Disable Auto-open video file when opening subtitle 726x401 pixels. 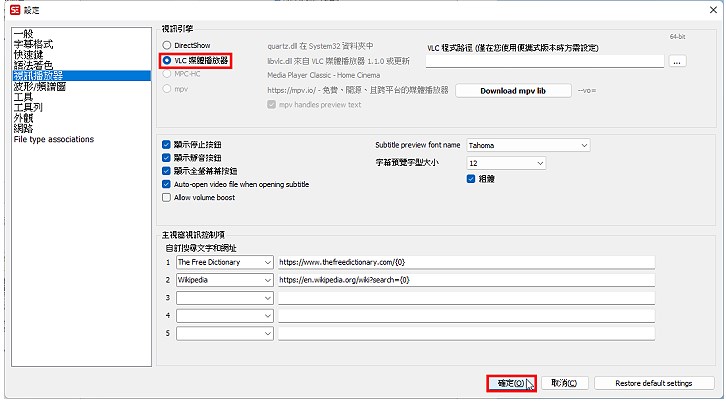[167, 184]
